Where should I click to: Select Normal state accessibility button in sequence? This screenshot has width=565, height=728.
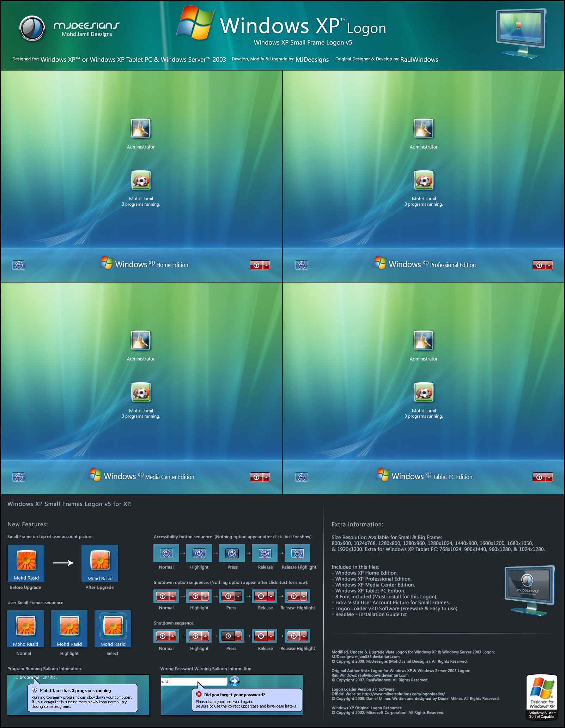pyautogui.click(x=166, y=553)
